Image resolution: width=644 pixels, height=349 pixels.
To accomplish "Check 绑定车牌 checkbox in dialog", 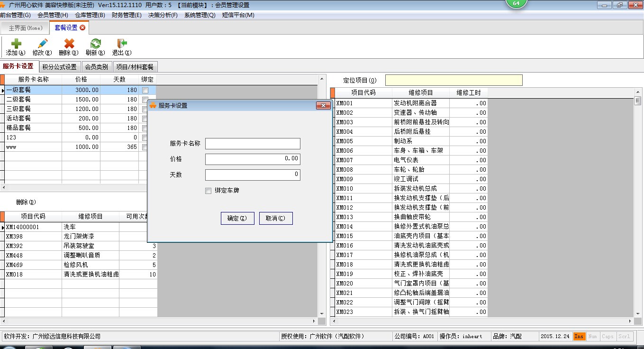I will [208, 191].
